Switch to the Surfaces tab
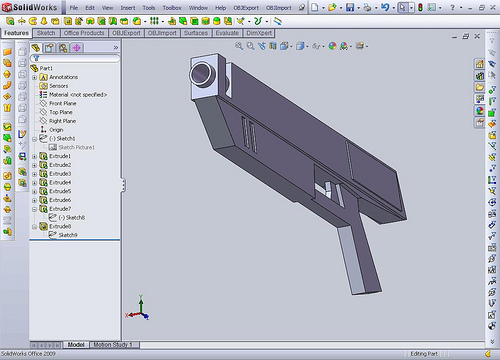 (x=196, y=33)
